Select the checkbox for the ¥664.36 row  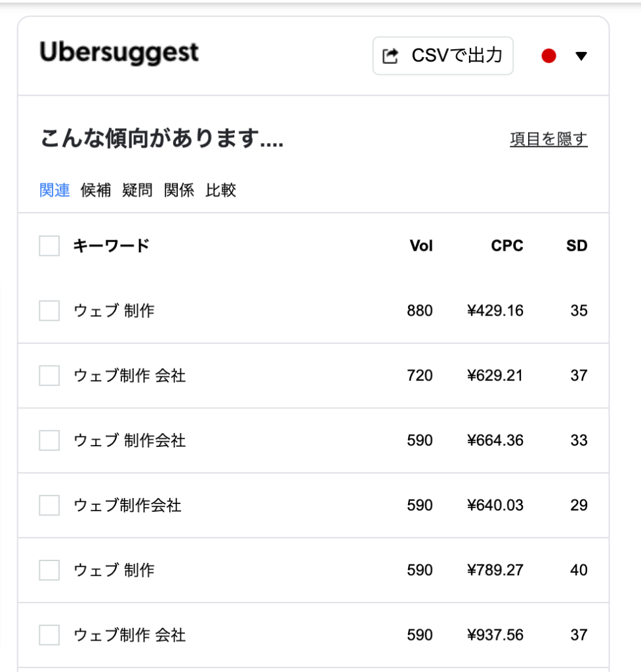[49, 440]
